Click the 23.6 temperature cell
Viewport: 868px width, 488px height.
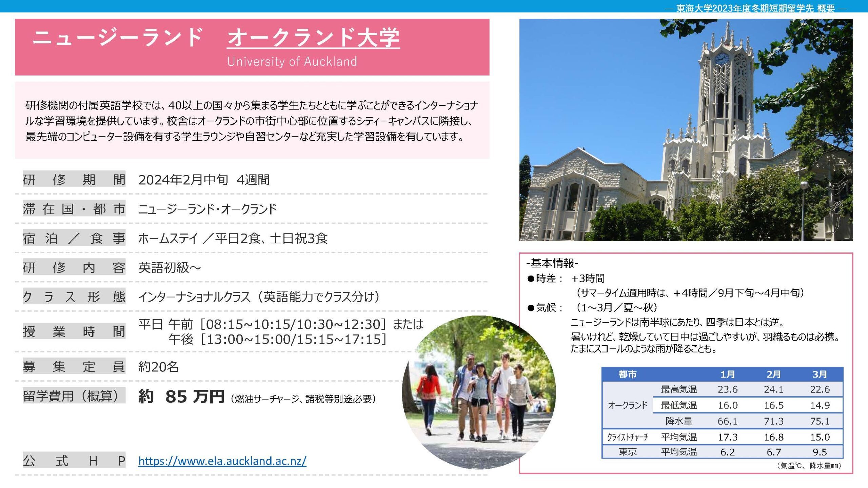point(728,389)
